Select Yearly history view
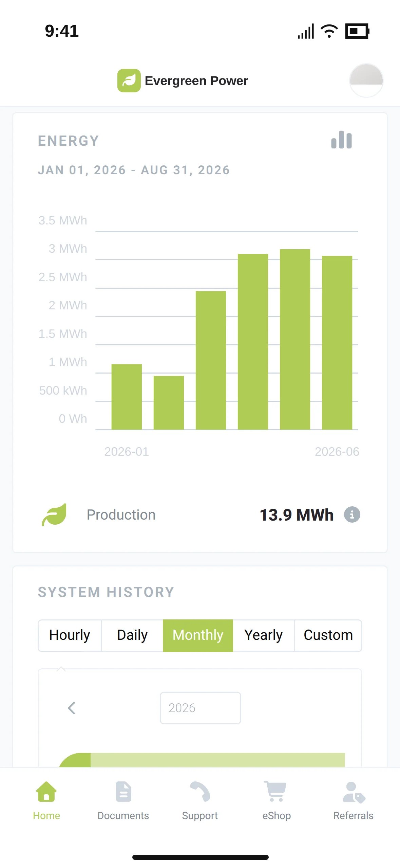This screenshot has height=868, width=400. point(264,635)
